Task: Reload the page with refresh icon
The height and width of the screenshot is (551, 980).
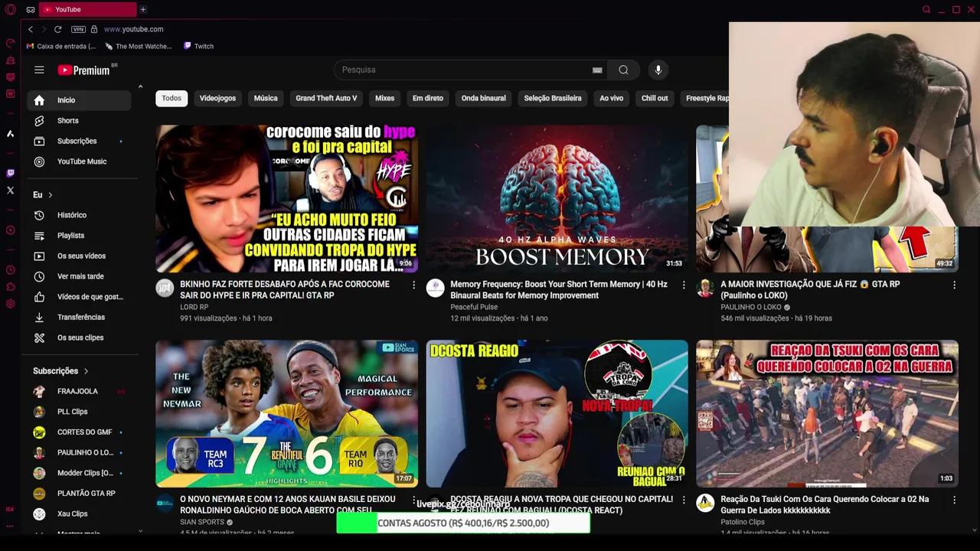Action: point(57,29)
